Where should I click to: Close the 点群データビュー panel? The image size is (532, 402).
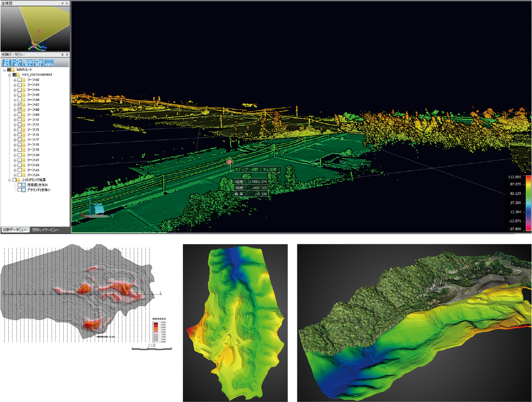tap(67, 54)
